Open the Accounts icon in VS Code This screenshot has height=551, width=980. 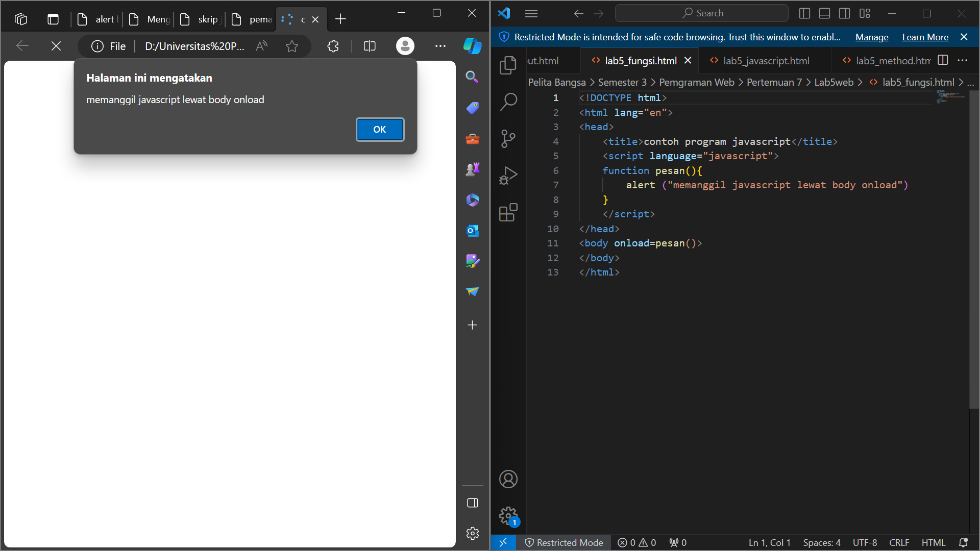click(508, 479)
